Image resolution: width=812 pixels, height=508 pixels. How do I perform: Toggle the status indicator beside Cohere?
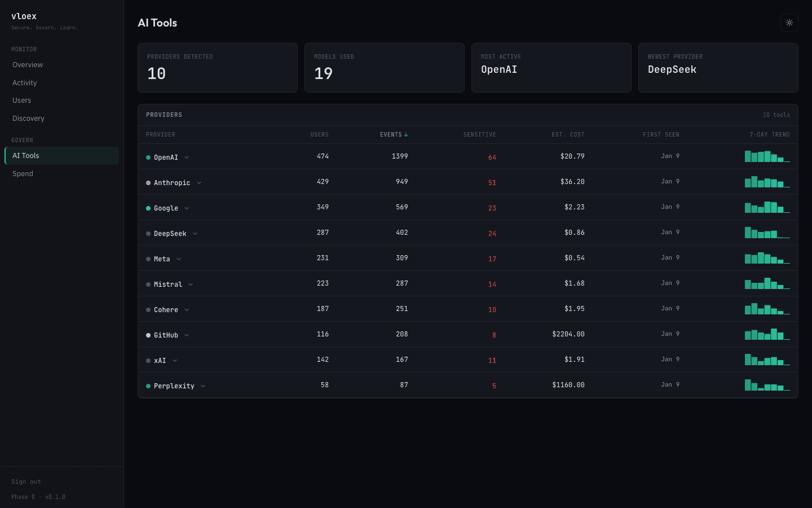[x=148, y=309]
